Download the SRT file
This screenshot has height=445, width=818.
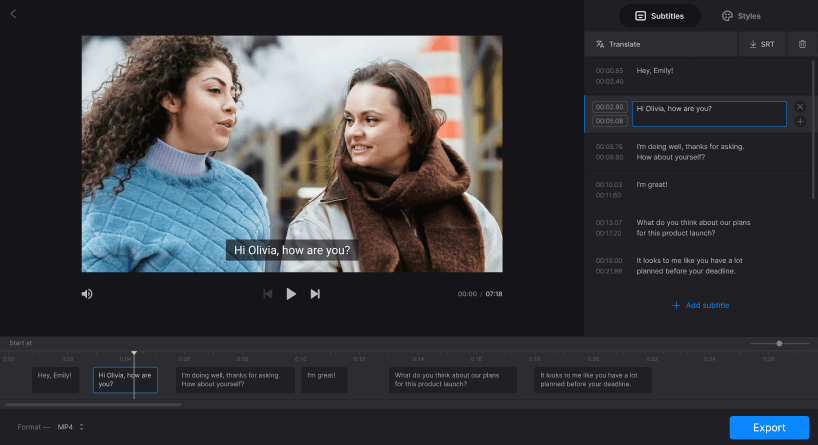[x=761, y=44]
